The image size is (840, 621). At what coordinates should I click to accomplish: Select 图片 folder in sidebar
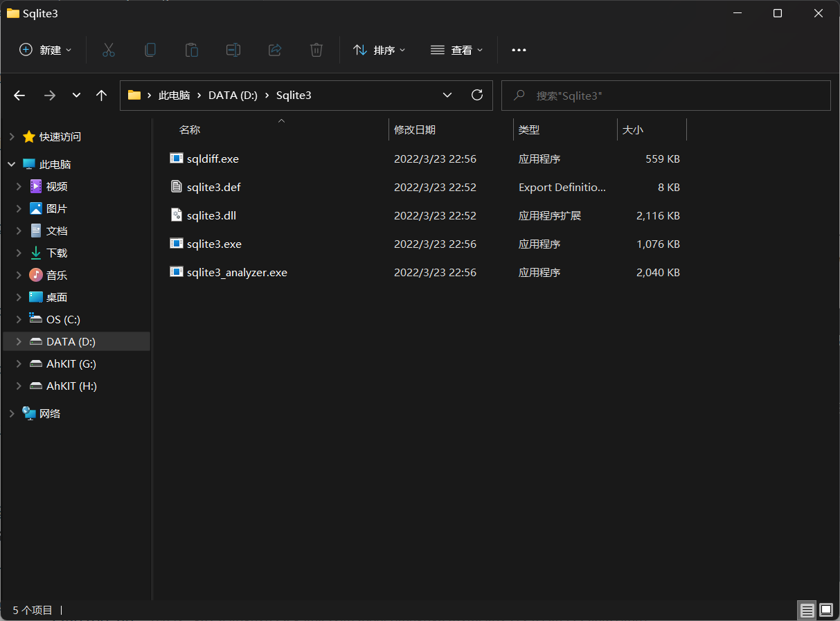(x=57, y=209)
